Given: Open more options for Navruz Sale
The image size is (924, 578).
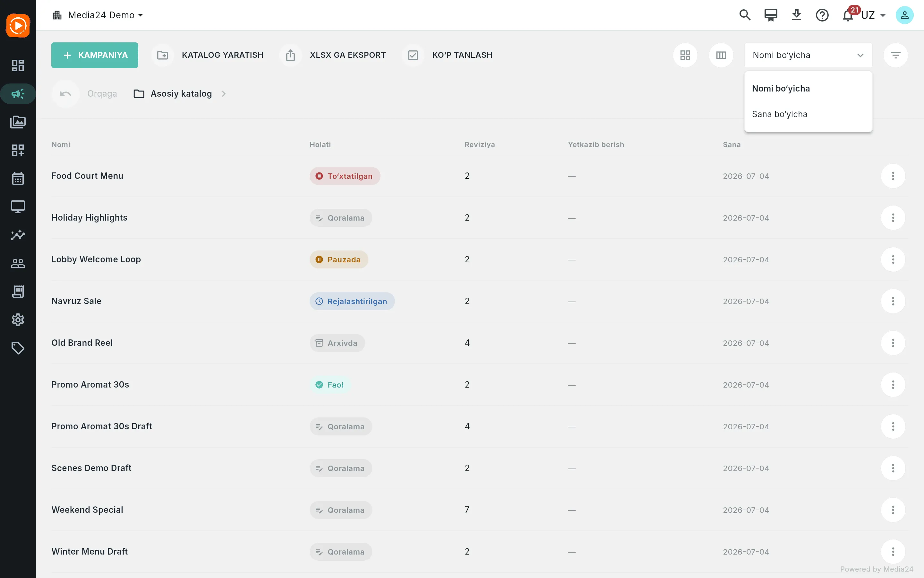Looking at the screenshot, I should point(893,301).
